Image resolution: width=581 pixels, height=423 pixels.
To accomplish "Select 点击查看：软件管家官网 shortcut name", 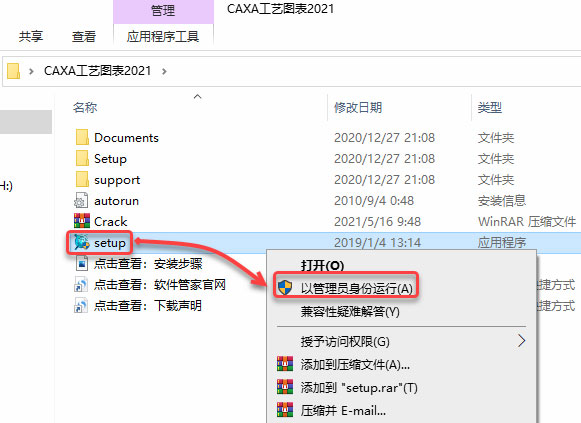I will [160, 285].
